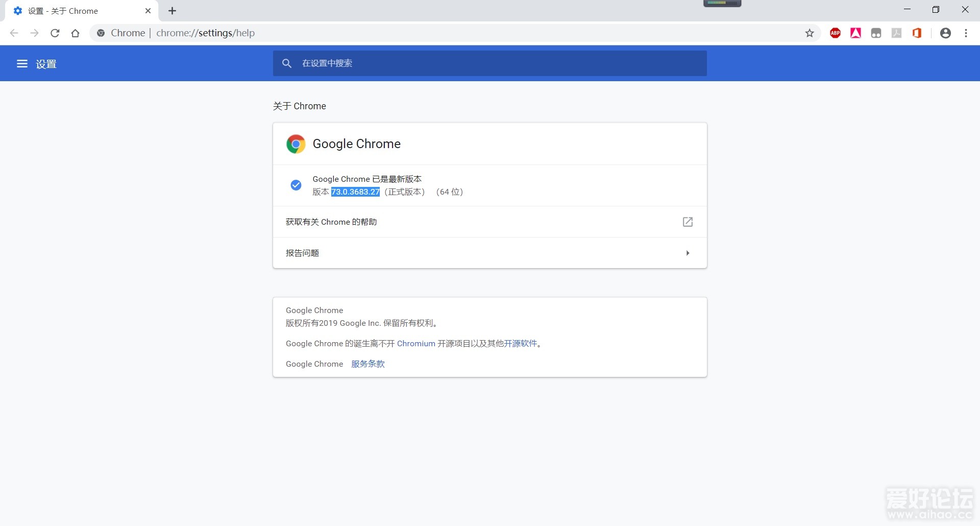
Task: Click the address bar URL chrome://settings/help
Action: coord(206,33)
